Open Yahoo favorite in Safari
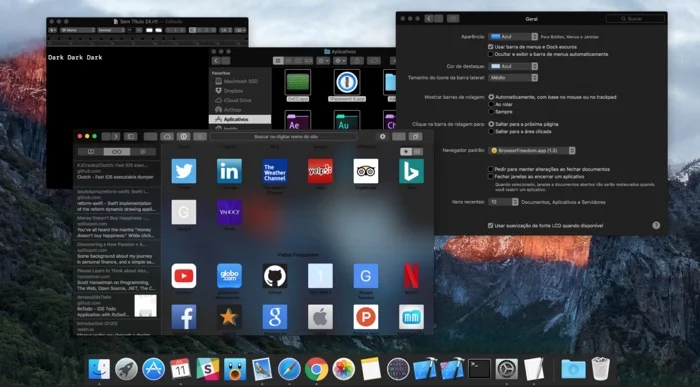 pos(229,212)
